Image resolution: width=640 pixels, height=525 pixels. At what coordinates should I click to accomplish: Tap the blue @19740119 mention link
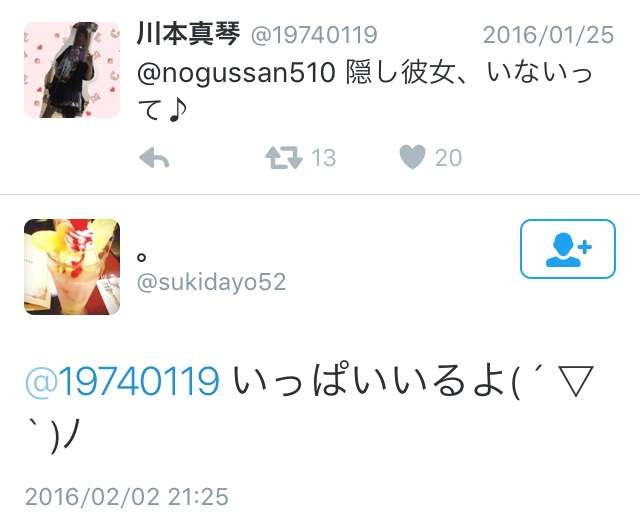pyautogui.click(x=122, y=381)
